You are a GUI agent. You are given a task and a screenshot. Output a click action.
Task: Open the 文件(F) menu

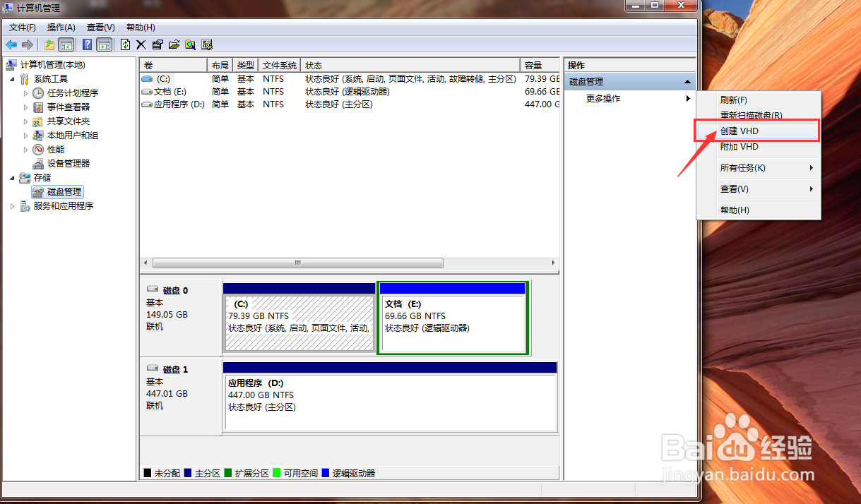tap(23, 28)
